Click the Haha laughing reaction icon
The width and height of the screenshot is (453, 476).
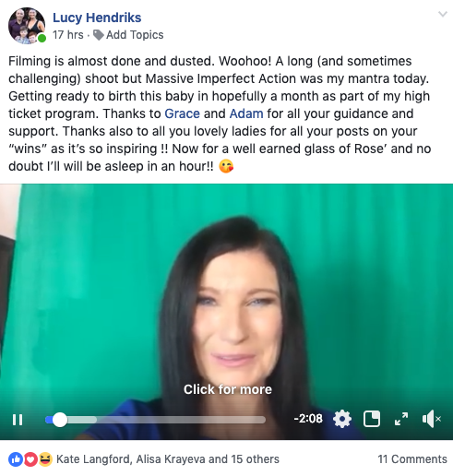tap(45, 459)
